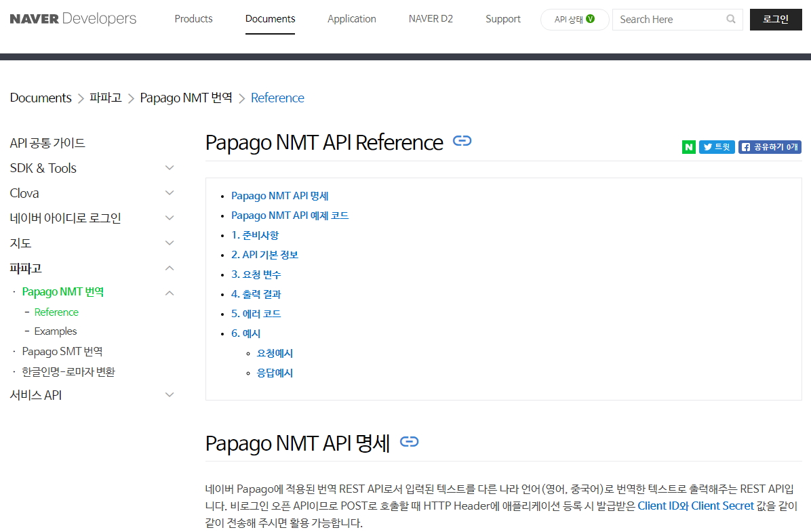811x532 pixels.
Task: Select the 서비스 API label in sidebar
Action: click(36, 396)
